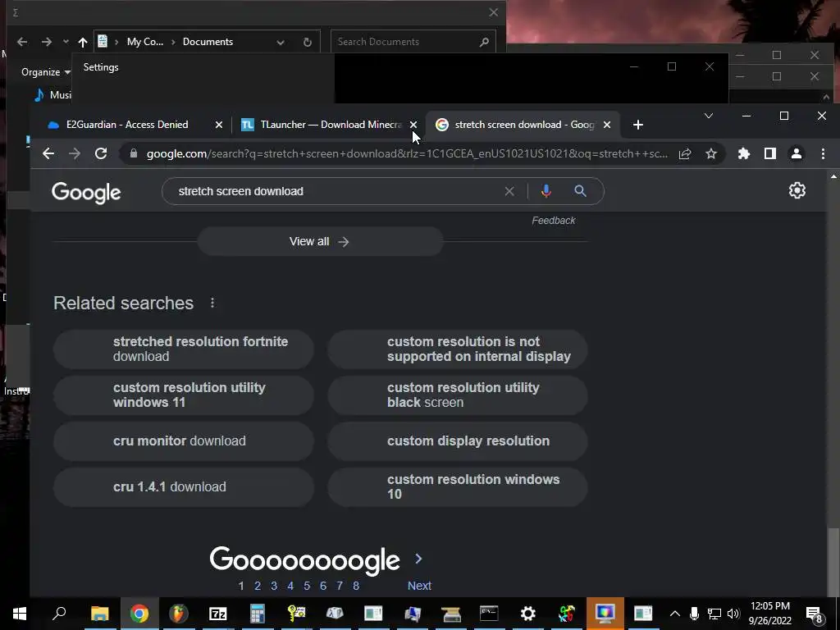Close the E2Guardian tab

218,125
